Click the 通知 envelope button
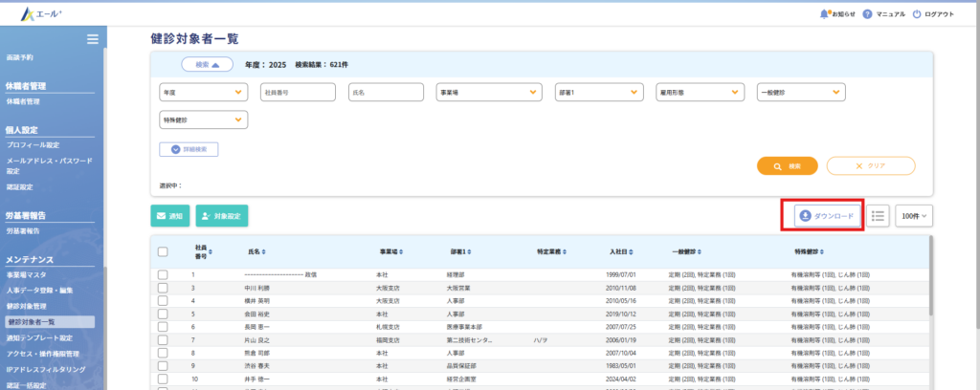This screenshot has width=980, height=390. [x=169, y=217]
